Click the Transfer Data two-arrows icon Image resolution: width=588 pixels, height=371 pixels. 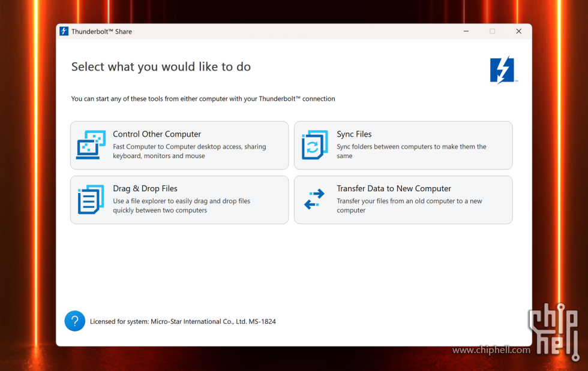(314, 199)
